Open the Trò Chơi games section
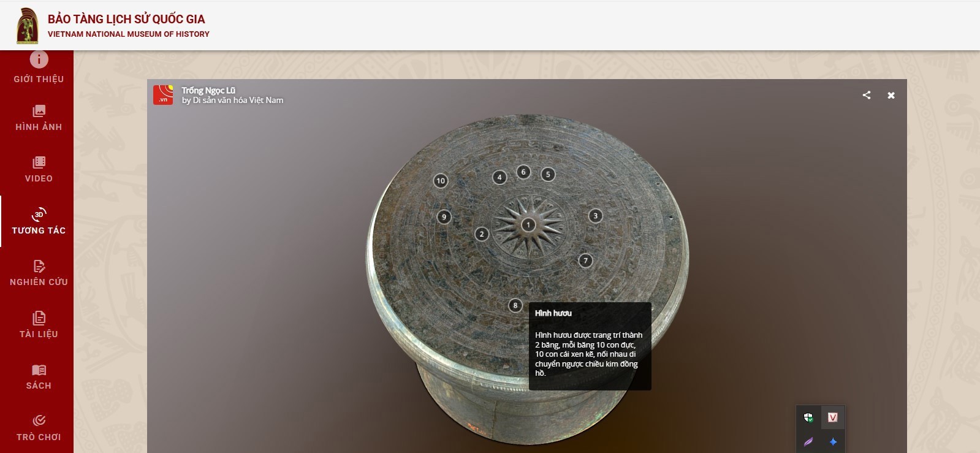 pyautogui.click(x=38, y=428)
